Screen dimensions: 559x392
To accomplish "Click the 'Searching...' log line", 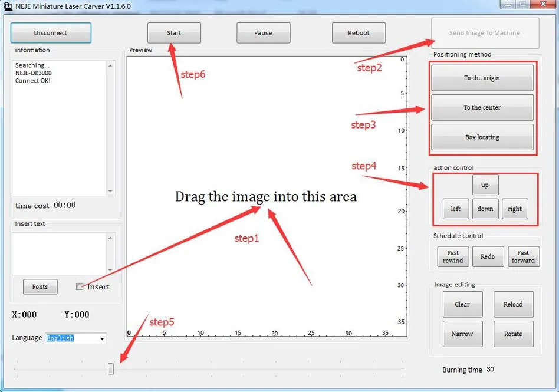I will (x=32, y=65).
